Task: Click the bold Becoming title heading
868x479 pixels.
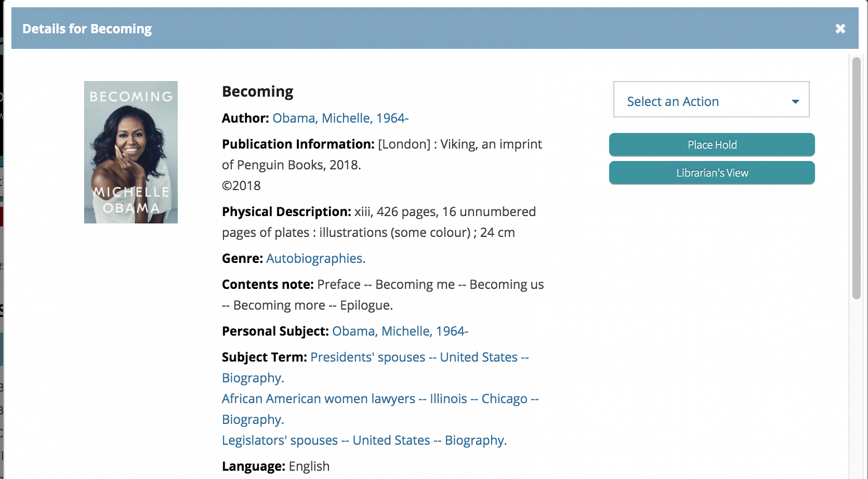Action: click(x=257, y=92)
